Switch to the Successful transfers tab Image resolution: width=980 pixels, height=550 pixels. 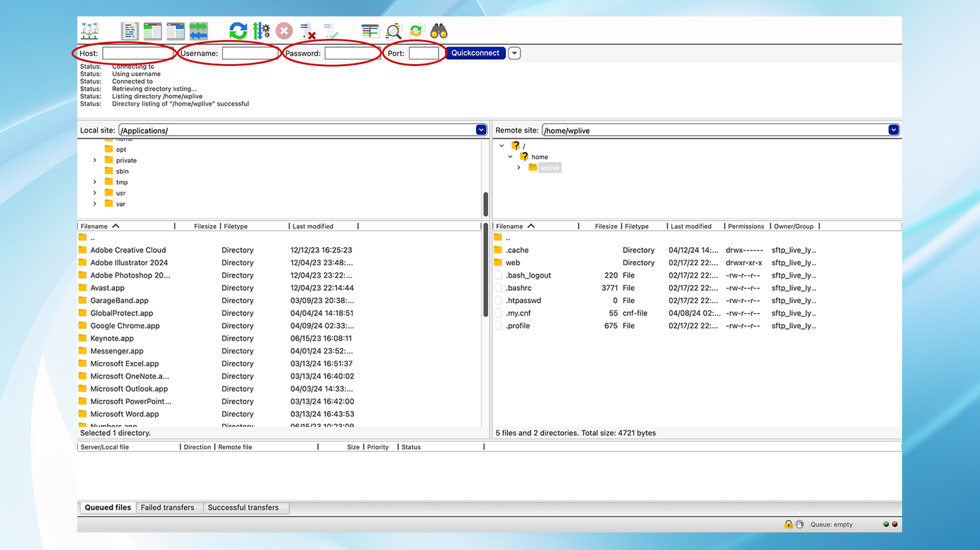[243, 508]
